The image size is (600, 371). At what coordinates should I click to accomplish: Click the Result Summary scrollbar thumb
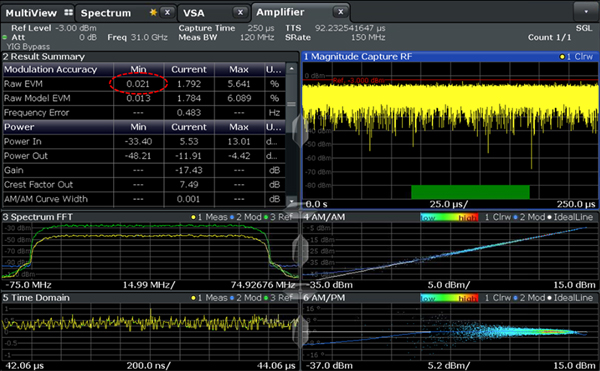pos(292,104)
